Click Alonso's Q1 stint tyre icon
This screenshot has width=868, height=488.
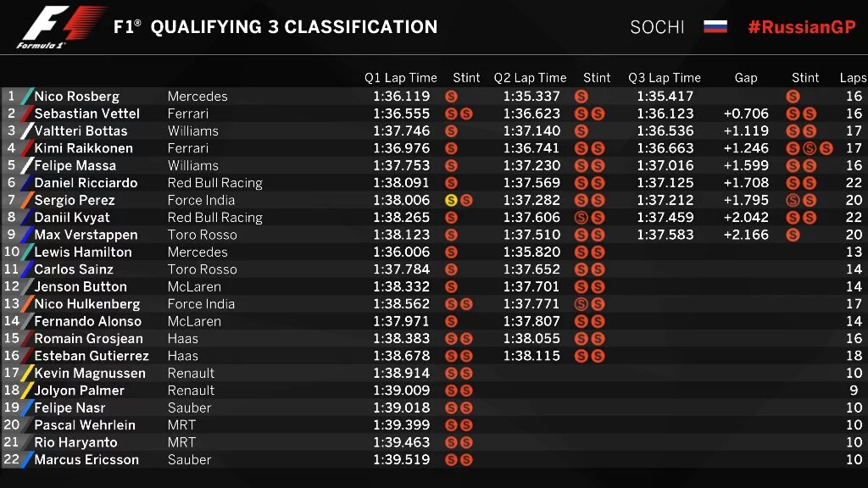(x=451, y=322)
